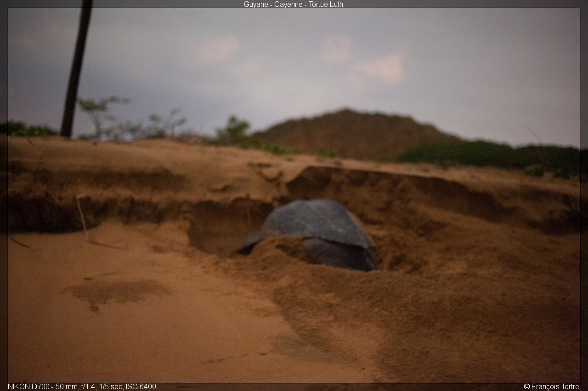The width and height of the screenshot is (588, 391).
Task: Click the title 'Guyane - Cayenne - Tortue Luth'
Action: pos(293,4)
